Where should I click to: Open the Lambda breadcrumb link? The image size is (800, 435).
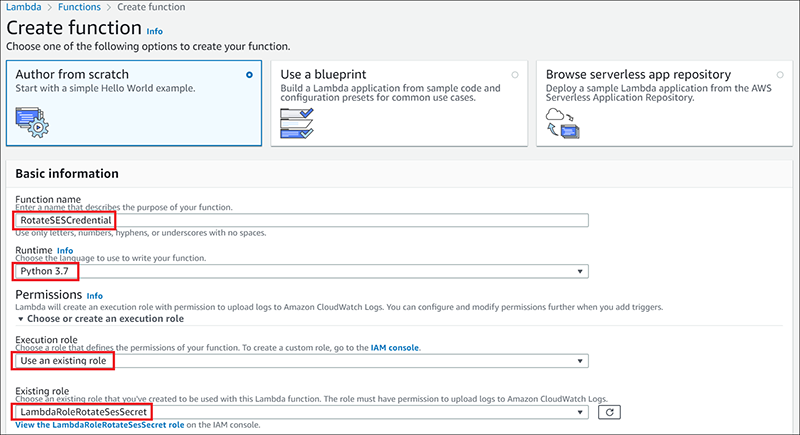point(23,7)
